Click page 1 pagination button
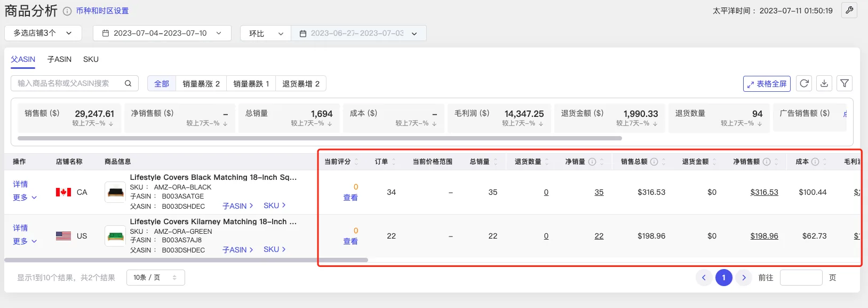This screenshot has width=868, height=308. pos(724,278)
